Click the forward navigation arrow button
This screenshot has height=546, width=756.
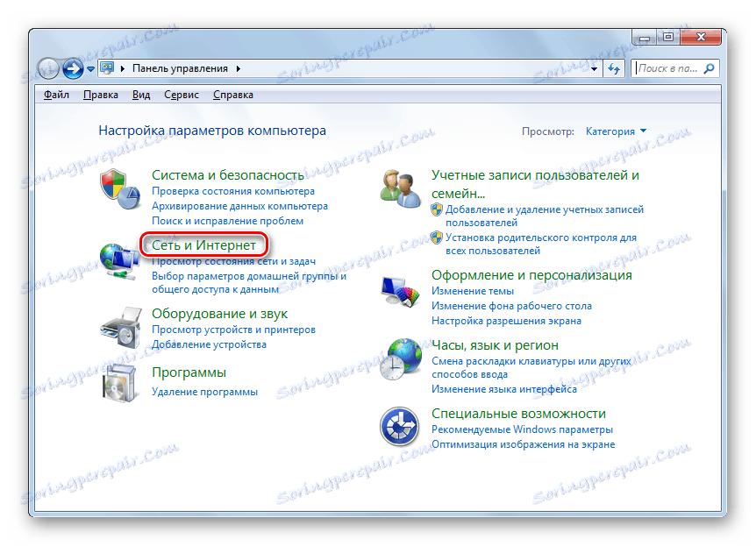74,69
